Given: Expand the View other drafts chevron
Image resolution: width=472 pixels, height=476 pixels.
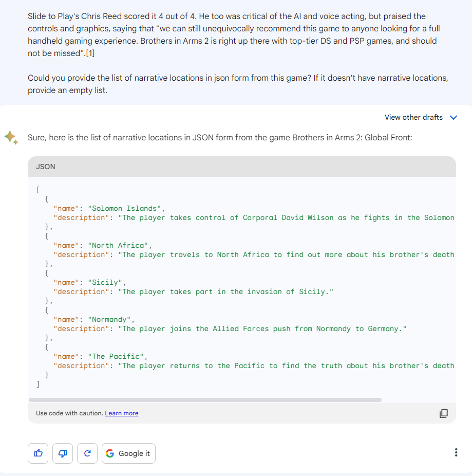Looking at the screenshot, I should (x=453, y=118).
